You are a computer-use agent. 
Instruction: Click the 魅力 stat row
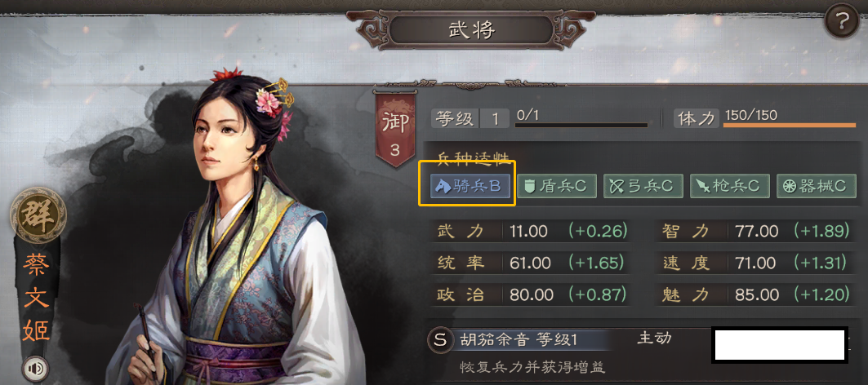755,294
